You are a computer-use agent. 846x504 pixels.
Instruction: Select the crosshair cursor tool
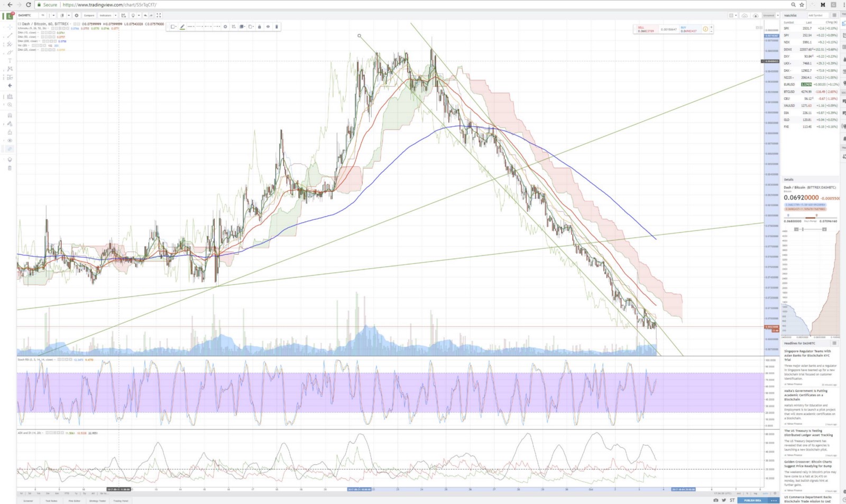click(x=10, y=27)
